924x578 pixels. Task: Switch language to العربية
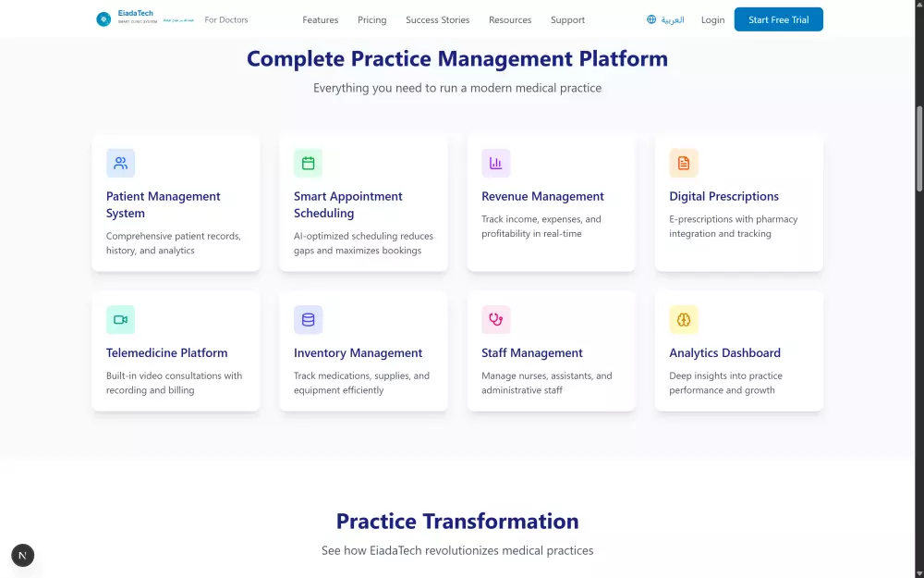point(670,19)
